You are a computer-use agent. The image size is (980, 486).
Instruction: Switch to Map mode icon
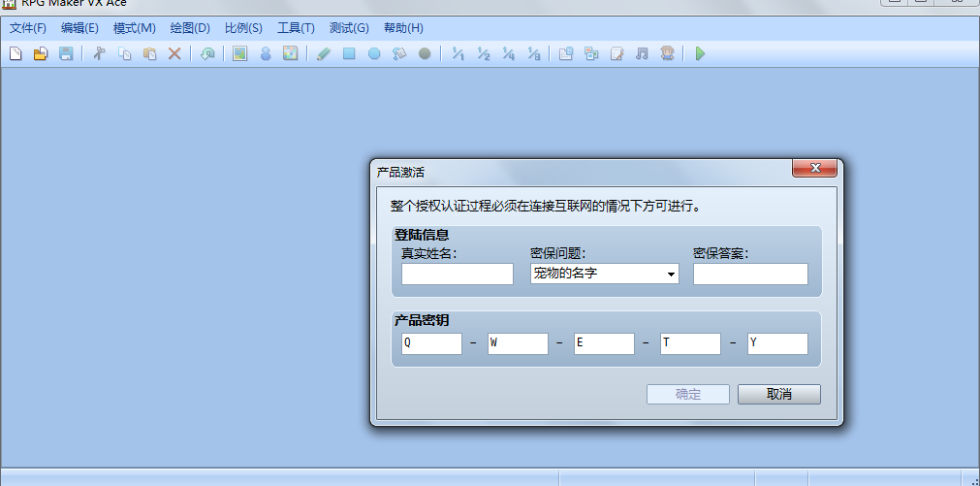click(240, 53)
